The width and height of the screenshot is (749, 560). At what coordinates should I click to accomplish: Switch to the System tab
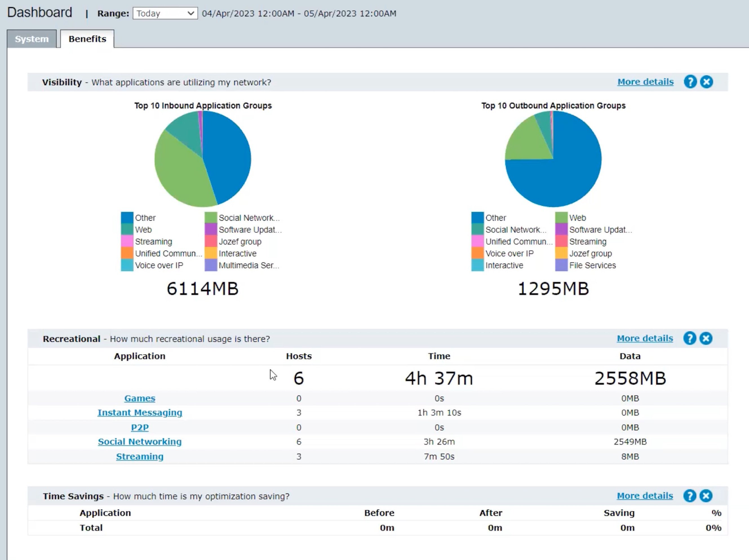32,39
